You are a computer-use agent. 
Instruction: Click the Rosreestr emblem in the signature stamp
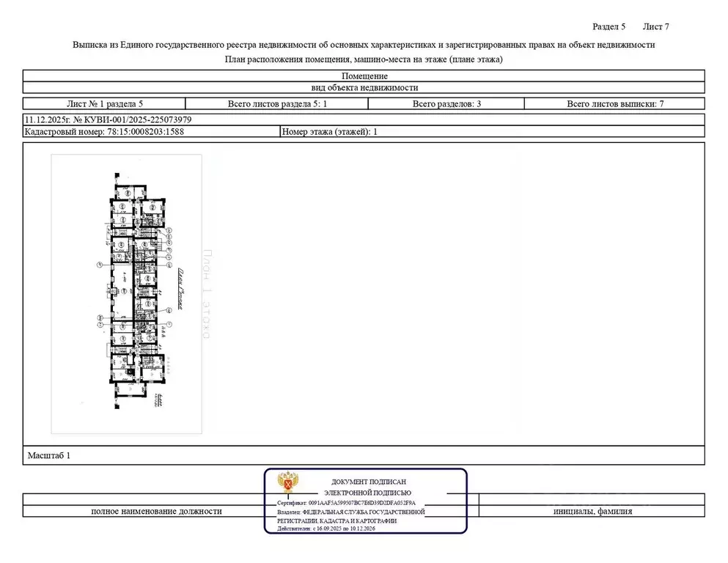[287, 484]
